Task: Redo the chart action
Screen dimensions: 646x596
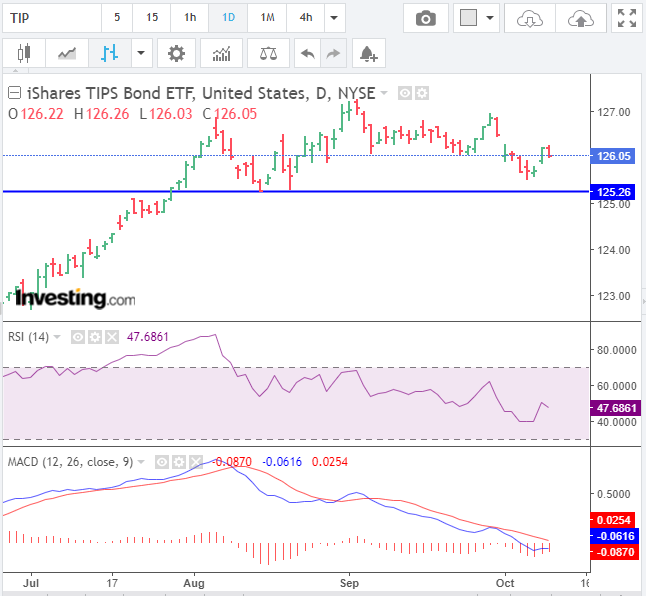Action: click(333, 53)
